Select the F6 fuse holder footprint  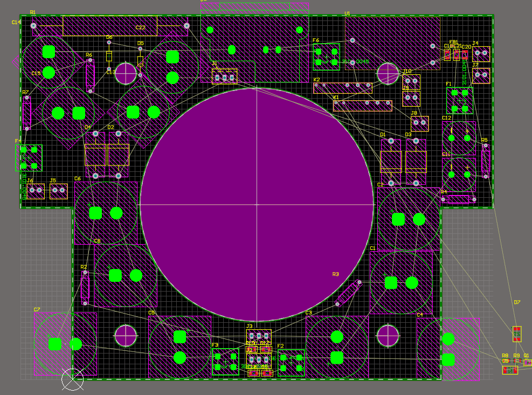pyautogui.click(x=327, y=57)
